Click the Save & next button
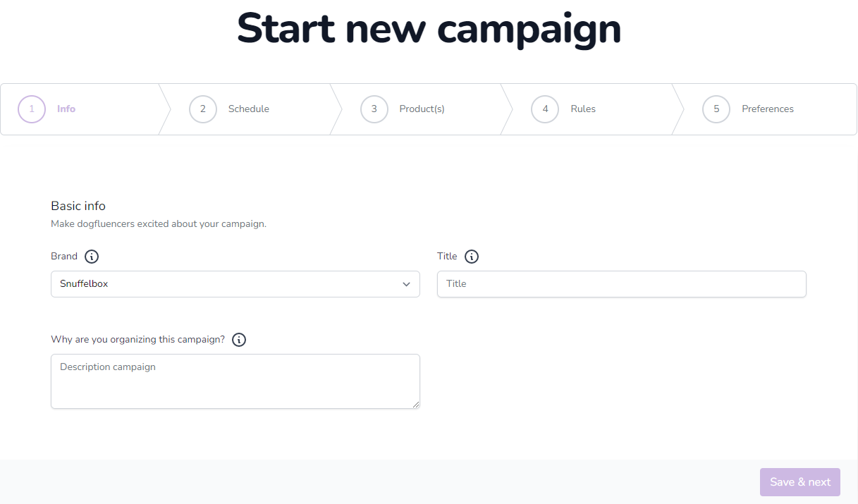 (800, 482)
